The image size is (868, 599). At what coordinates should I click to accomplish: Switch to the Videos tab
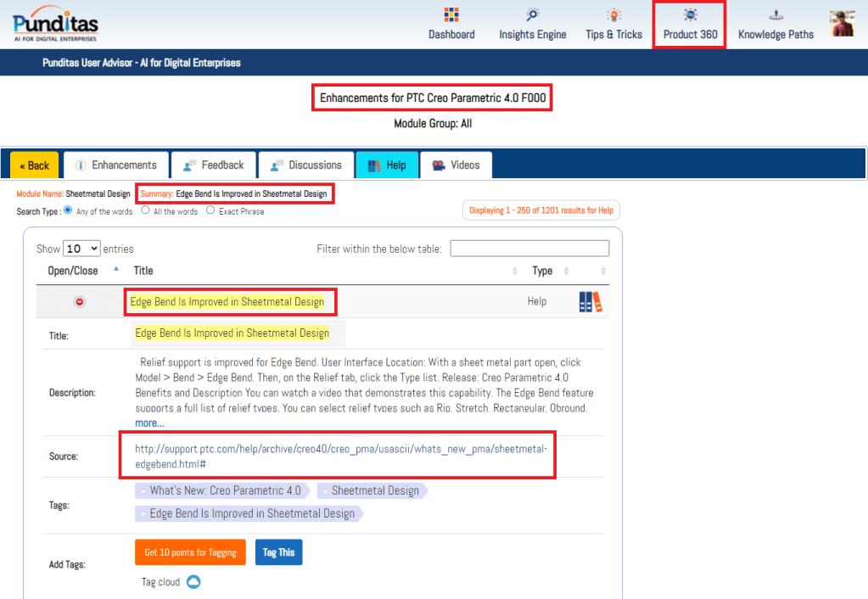456,165
